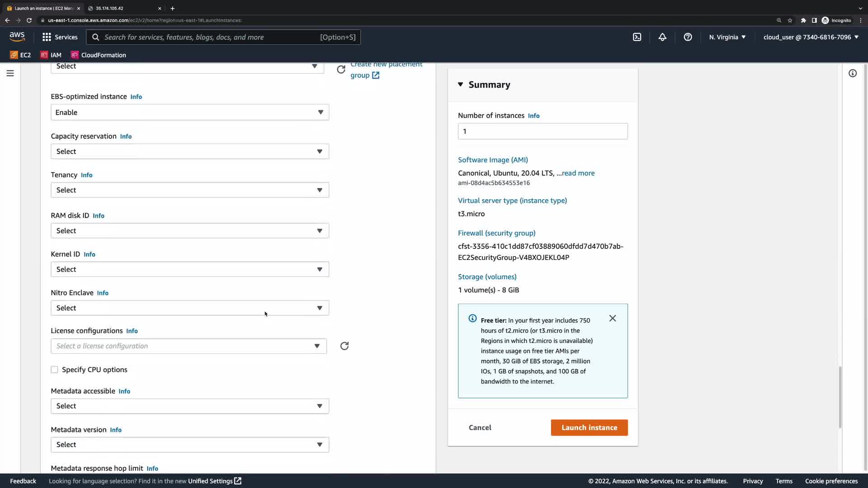Open the Nitro Enclave dropdown
Image resolution: width=868 pixels, height=488 pixels.
pyautogui.click(x=190, y=308)
